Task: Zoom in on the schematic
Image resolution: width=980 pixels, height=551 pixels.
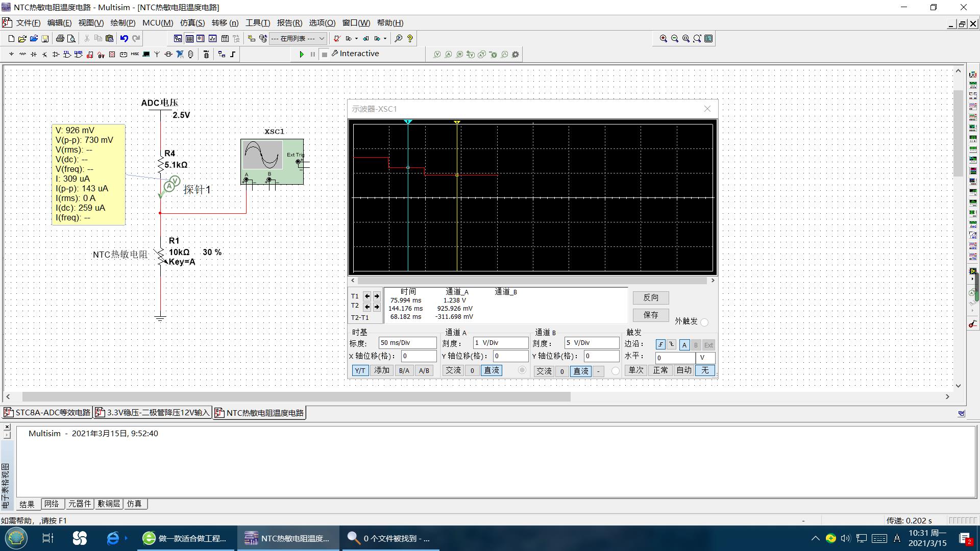Action: pos(663,38)
